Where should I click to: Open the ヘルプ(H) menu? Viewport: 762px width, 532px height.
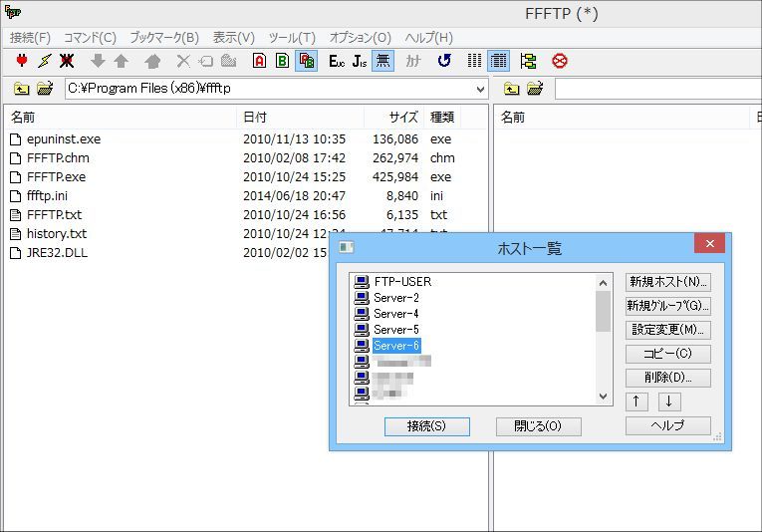[x=428, y=38]
